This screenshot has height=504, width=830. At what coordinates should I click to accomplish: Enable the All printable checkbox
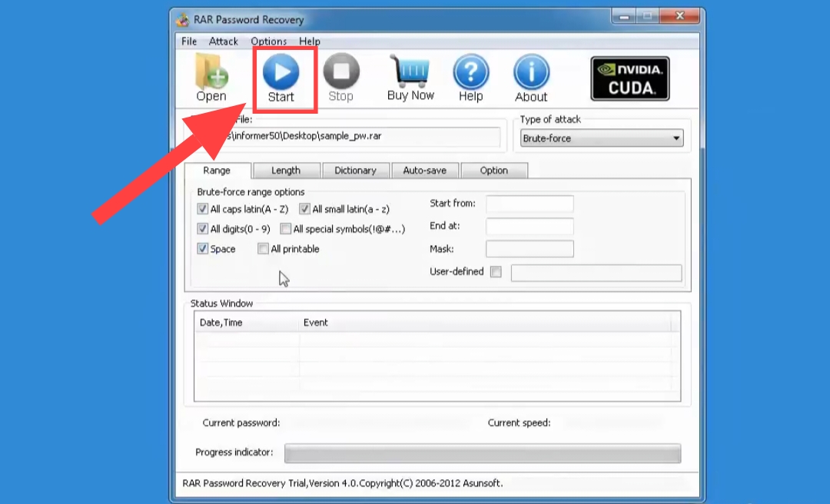263,248
